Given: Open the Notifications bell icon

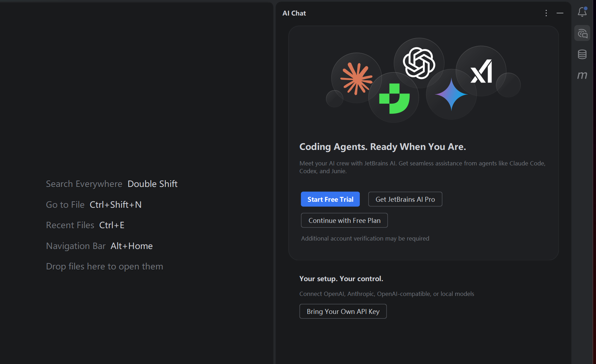Looking at the screenshot, I should click(x=582, y=12).
